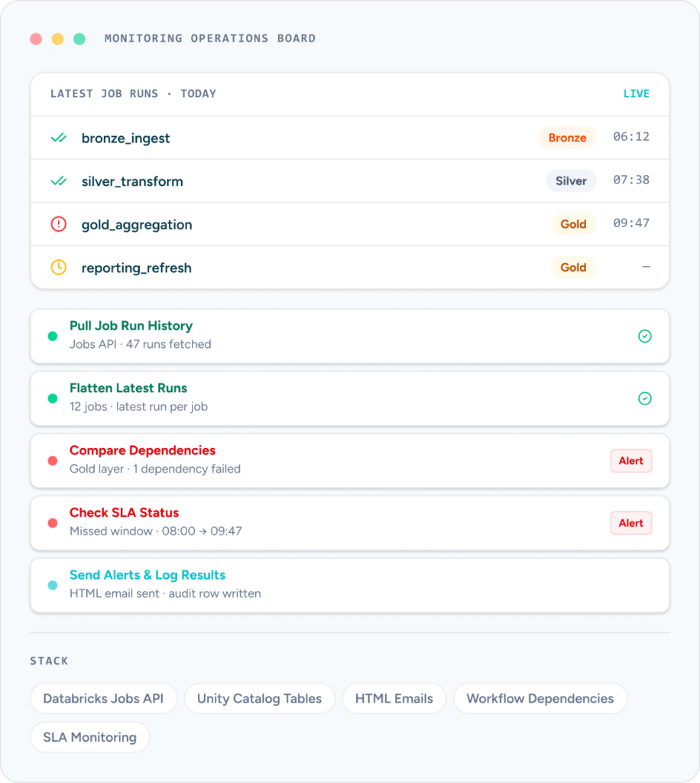Click the Gold tag on gold_aggregation row

573,224
